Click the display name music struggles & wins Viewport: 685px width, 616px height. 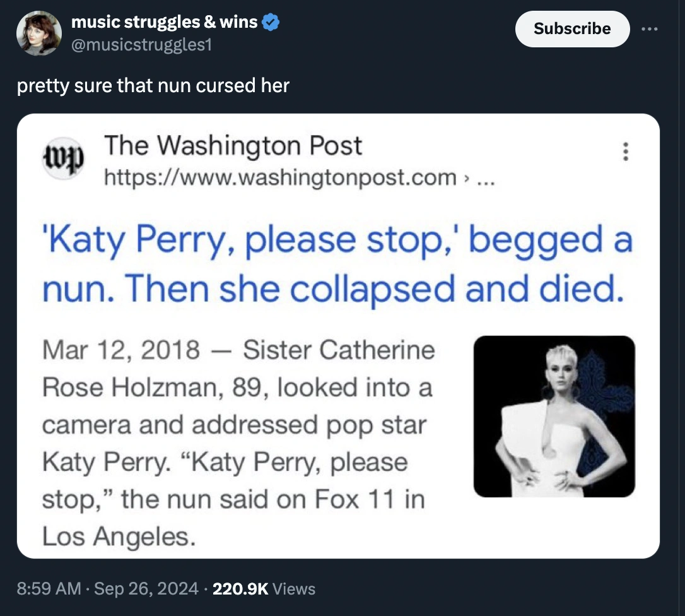click(x=164, y=22)
